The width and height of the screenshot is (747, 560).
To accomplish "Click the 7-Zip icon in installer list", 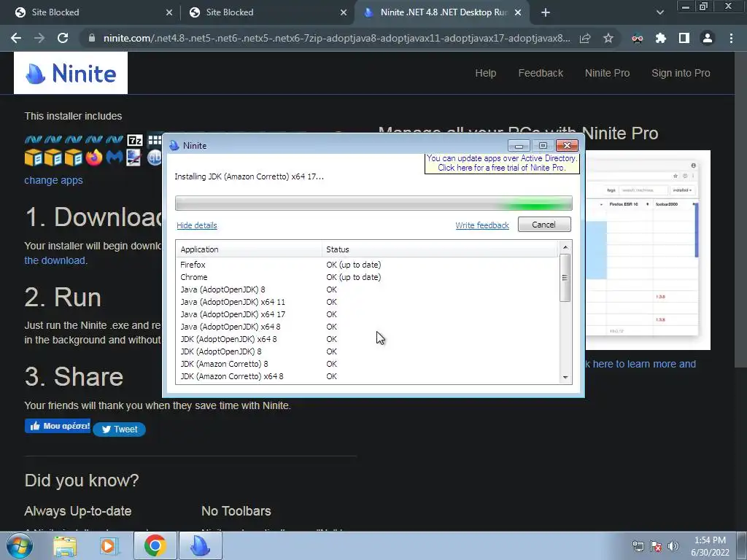I will click(x=135, y=140).
